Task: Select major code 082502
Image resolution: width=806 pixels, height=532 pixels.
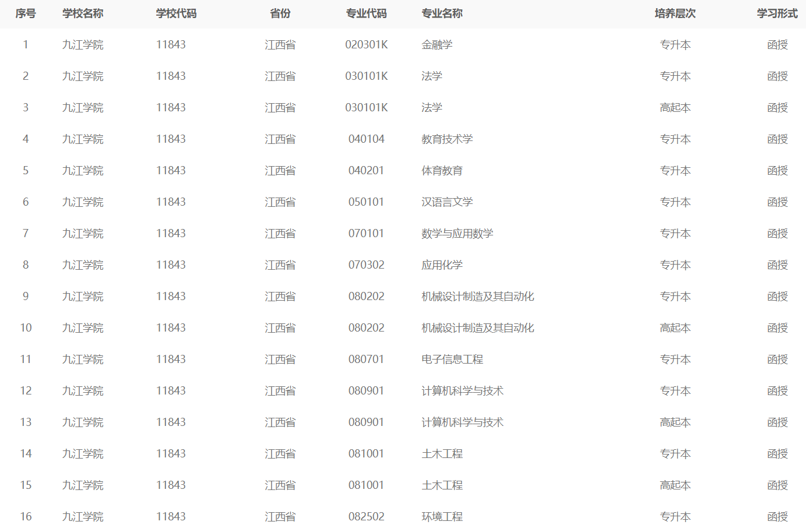Action: click(367, 517)
